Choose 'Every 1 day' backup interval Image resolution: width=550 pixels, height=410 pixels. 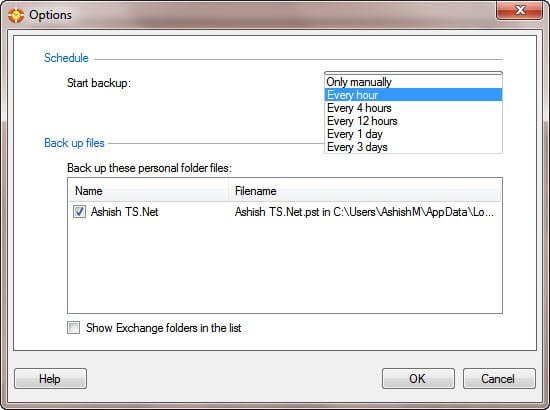[413, 134]
